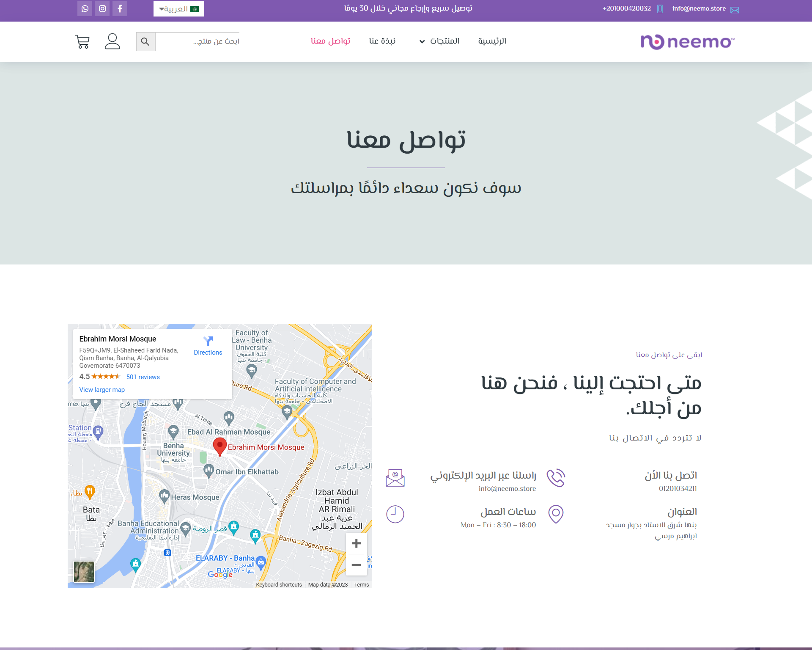
Task: Open the WhatsApp social icon
Action: tap(85, 8)
